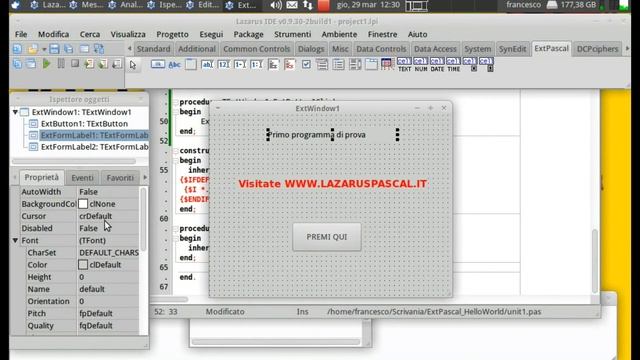
Task: Run the project with green arrow
Action: 47,64
